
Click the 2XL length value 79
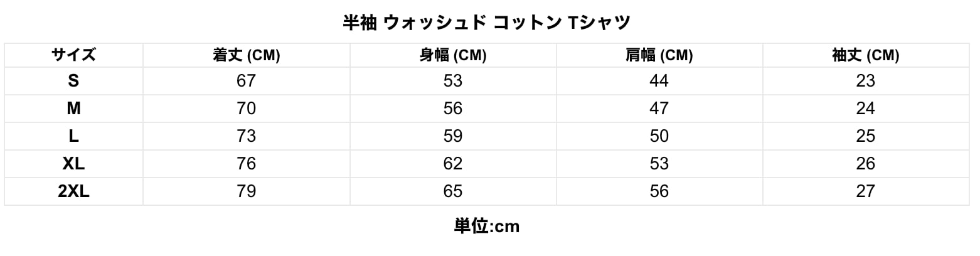246,191
